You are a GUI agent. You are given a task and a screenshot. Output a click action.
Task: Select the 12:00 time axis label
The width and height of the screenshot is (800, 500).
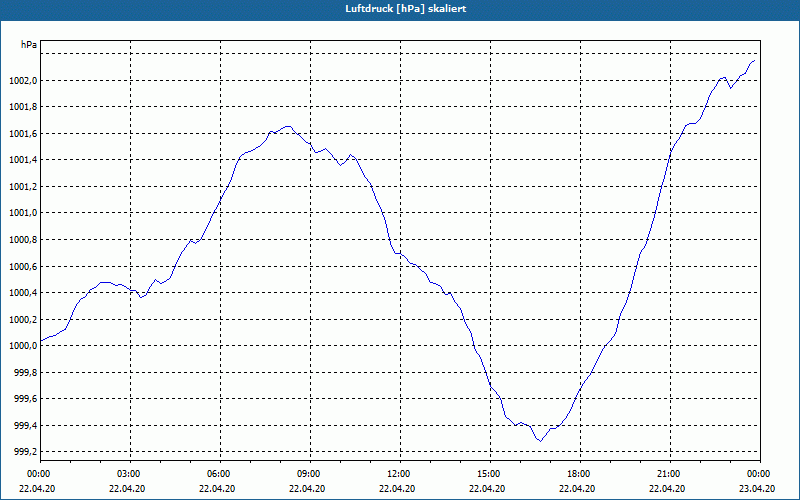400,474
